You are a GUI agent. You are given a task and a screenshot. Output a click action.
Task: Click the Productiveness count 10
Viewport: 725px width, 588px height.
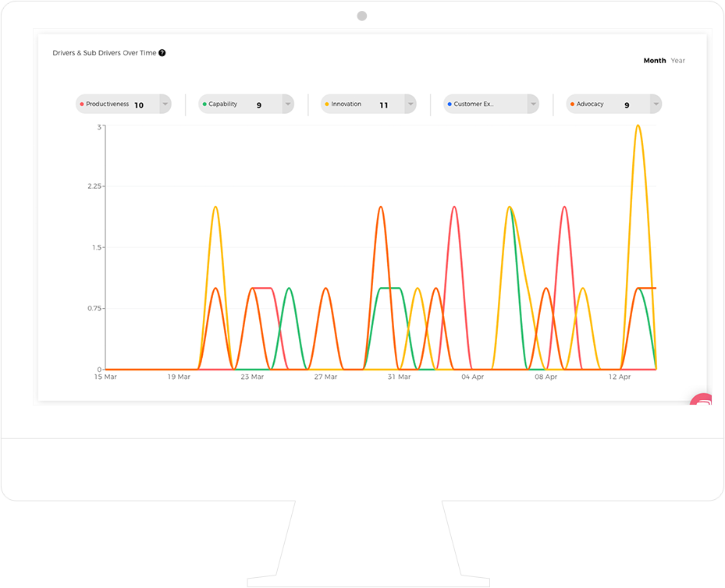[x=139, y=105]
